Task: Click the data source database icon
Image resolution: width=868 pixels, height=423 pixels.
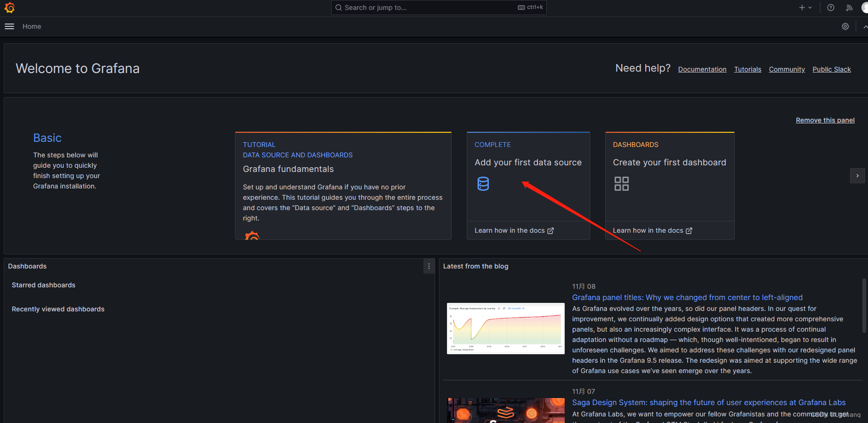Action: [483, 184]
